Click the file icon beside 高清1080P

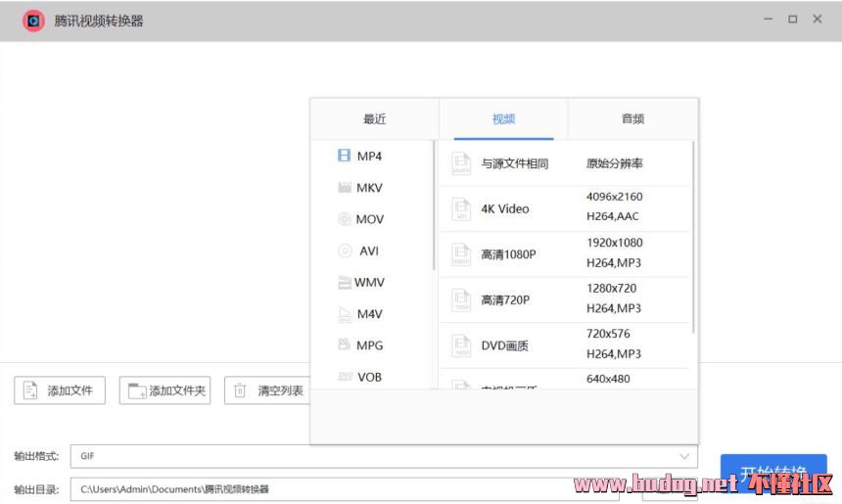(x=461, y=254)
